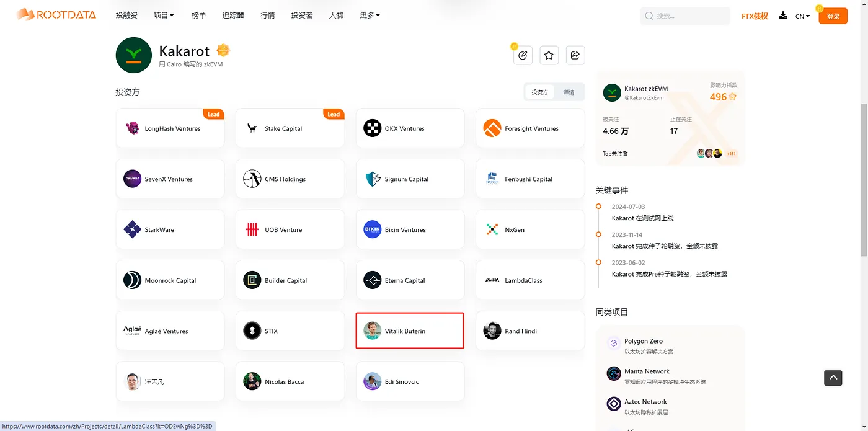Open the Edi Sinovcic investor card
This screenshot has width=868, height=431.
410,381
